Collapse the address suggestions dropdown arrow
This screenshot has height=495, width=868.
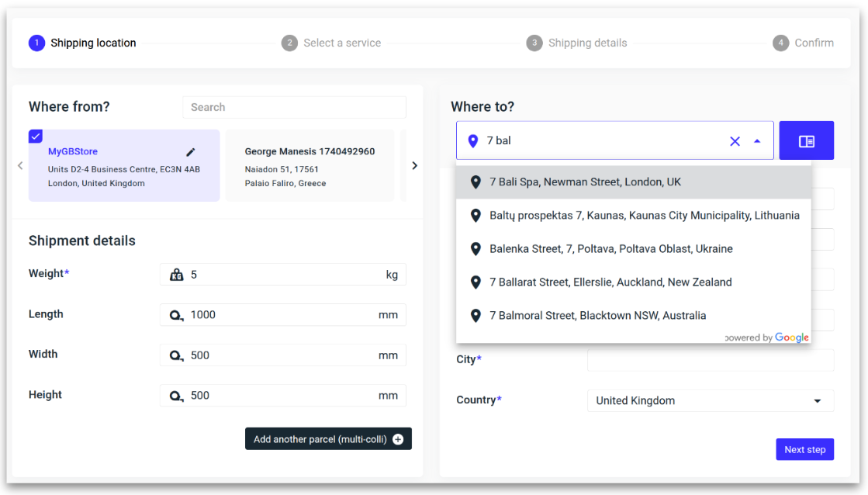(x=757, y=141)
